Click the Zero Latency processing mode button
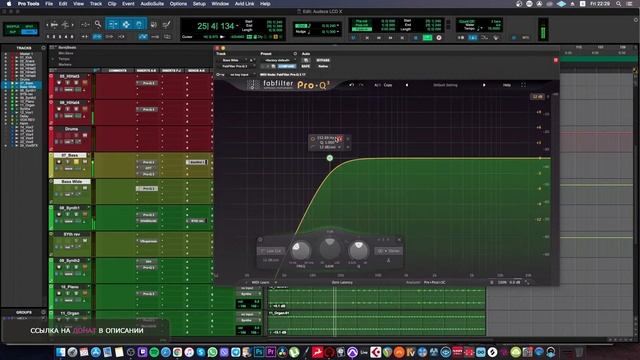640x360 pixels. pyautogui.click(x=342, y=282)
